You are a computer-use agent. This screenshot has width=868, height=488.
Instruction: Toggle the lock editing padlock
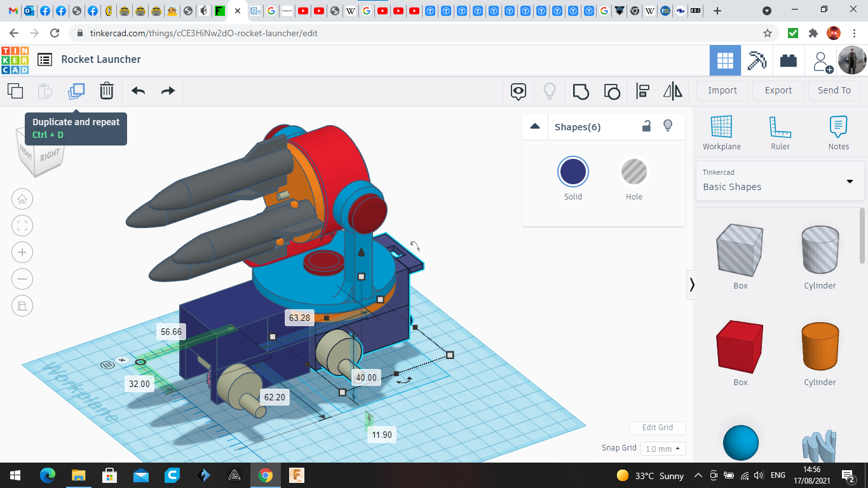[646, 126]
